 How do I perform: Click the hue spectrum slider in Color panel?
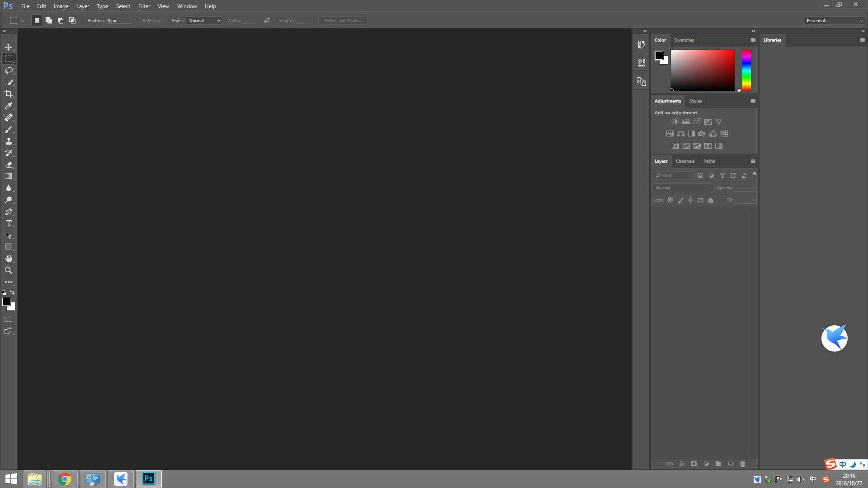tap(746, 70)
